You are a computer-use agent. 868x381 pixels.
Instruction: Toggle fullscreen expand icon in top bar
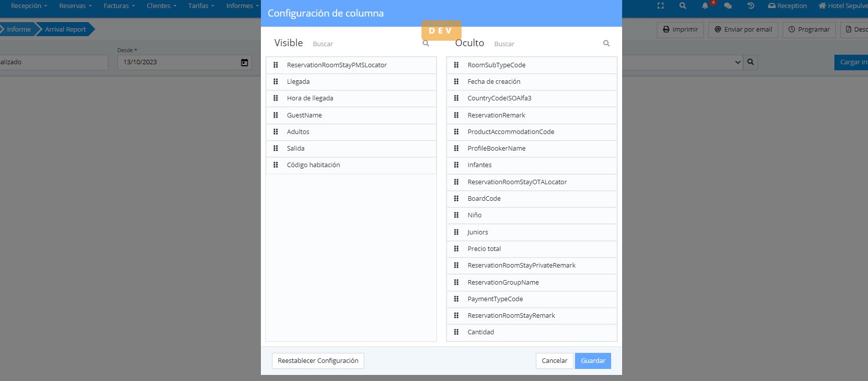coord(660,6)
